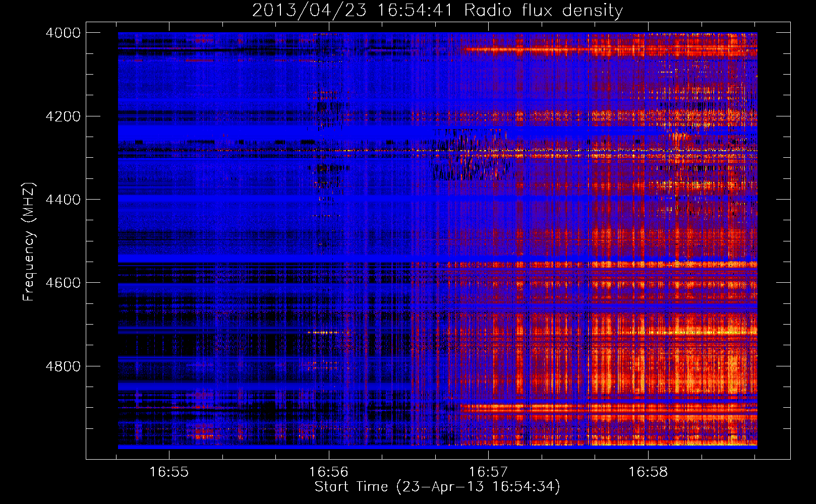Click the "Frequency (MHZ)" axis label

[x=29, y=242]
